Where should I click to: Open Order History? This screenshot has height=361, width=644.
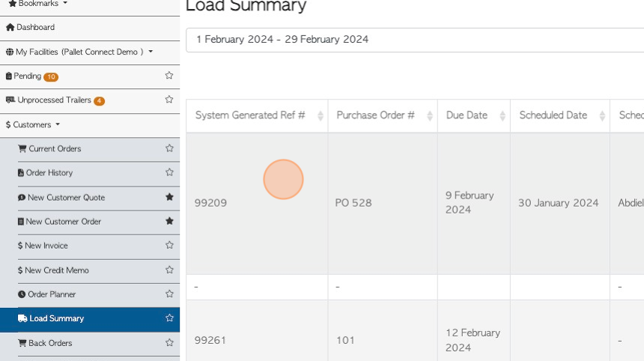pos(45,173)
